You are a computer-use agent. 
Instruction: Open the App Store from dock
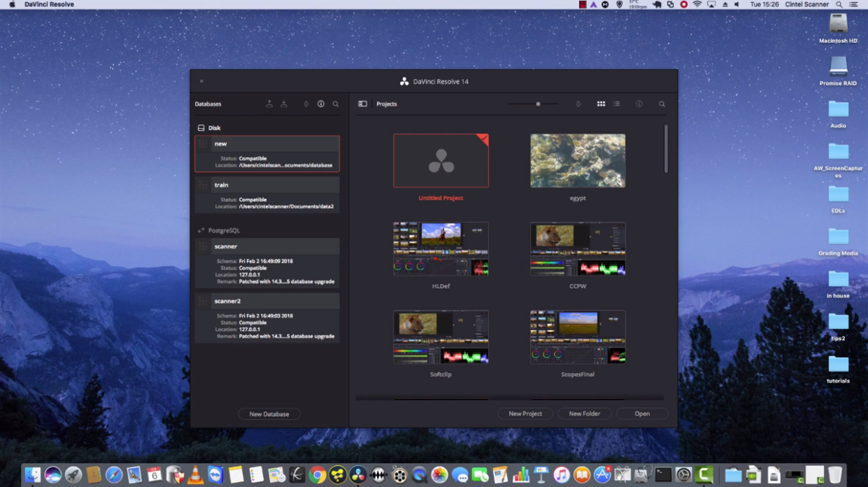pos(602,475)
